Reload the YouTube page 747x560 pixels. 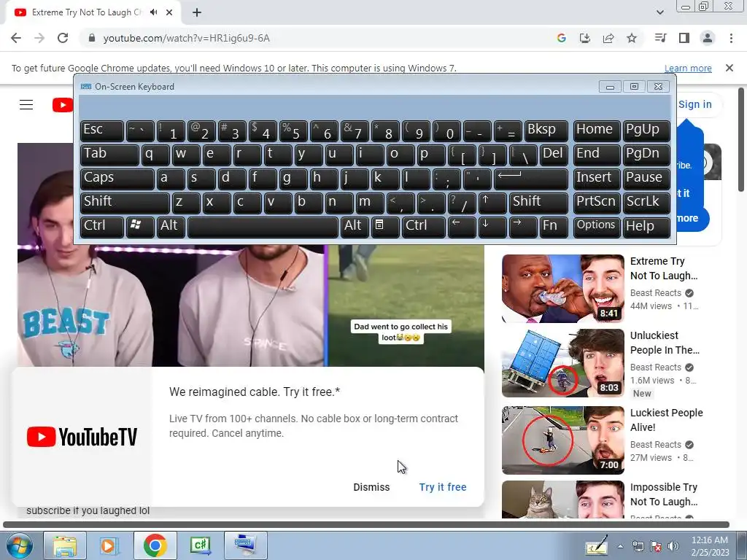63,38
